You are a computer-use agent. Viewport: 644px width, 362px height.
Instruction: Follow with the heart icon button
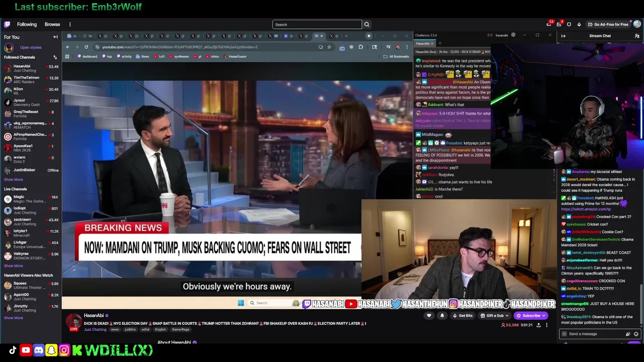(429, 316)
